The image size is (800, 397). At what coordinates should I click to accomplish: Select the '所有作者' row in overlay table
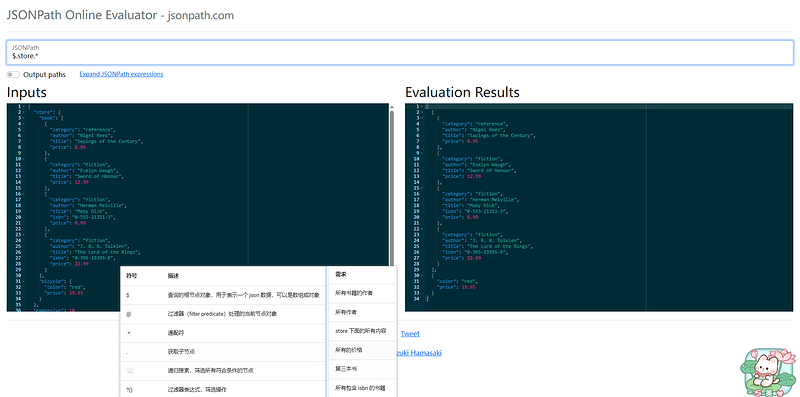(361, 312)
